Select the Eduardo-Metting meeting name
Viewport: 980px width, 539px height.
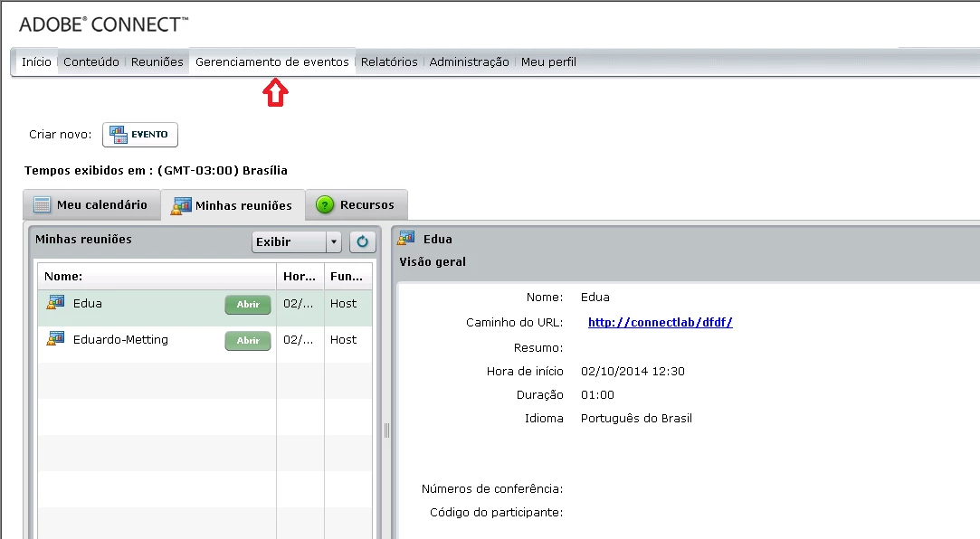coord(120,339)
